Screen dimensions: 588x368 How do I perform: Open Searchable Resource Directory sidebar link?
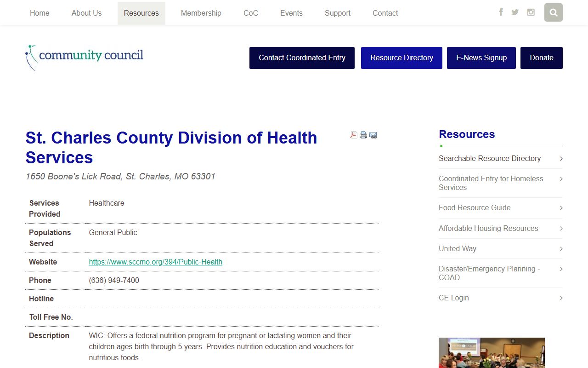coord(490,158)
